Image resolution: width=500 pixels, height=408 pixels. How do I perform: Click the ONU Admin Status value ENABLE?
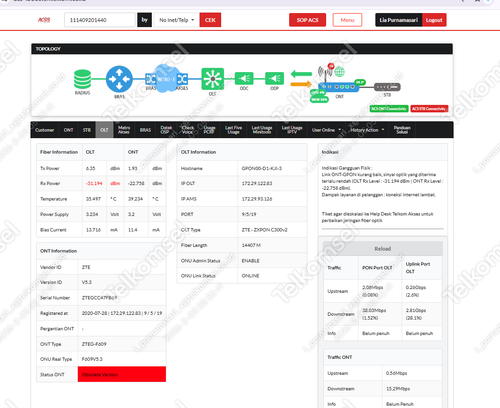point(250,261)
